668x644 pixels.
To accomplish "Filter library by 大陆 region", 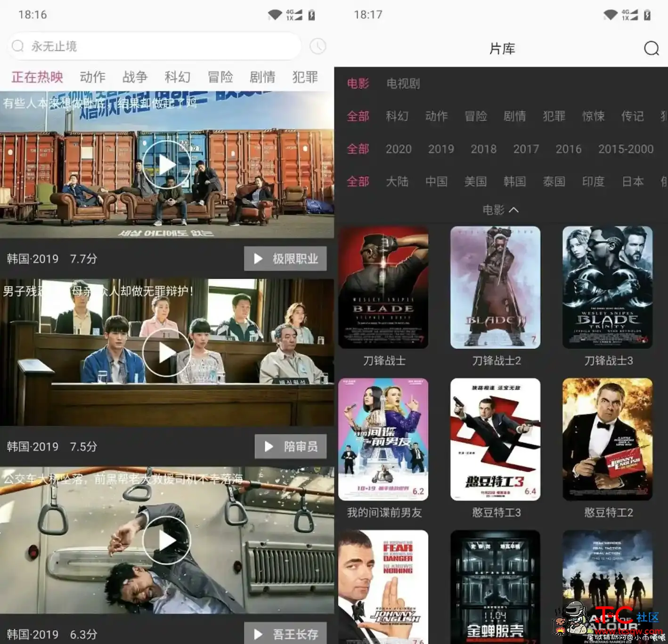I will (397, 181).
